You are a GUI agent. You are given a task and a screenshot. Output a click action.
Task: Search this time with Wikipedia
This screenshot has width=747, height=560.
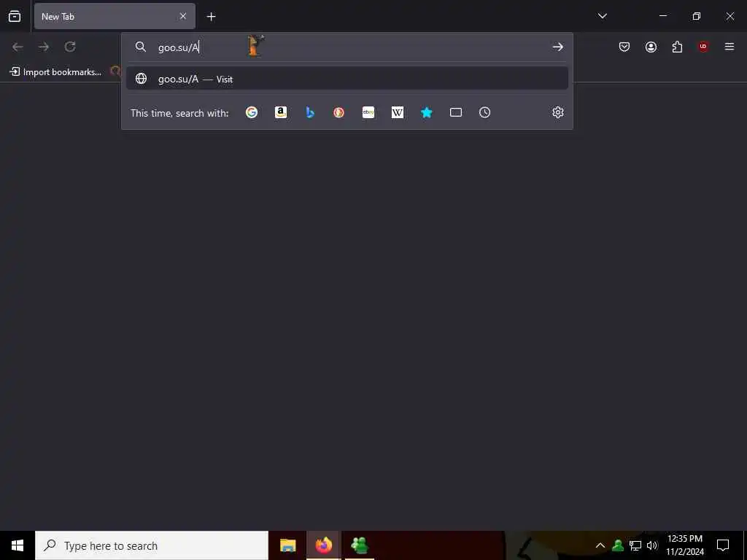(398, 112)
